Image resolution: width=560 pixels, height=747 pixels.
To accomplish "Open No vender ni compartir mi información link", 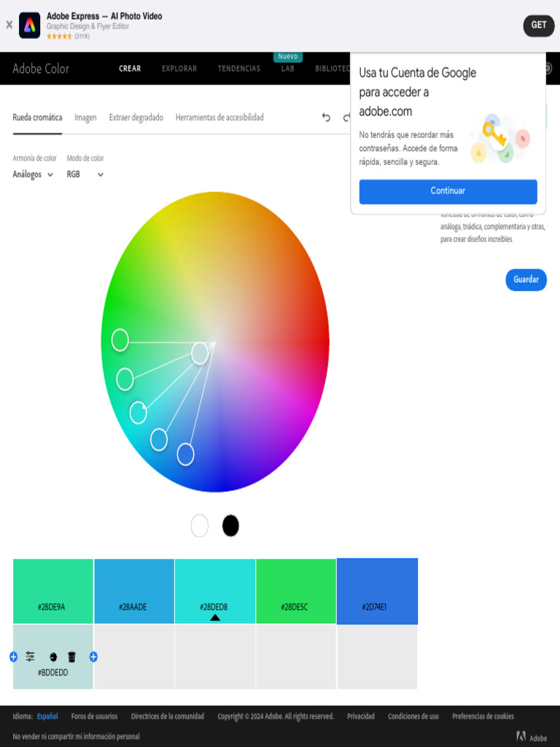I will [x=76, y=737].
